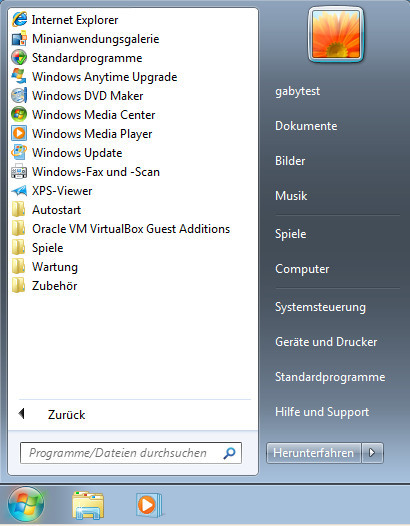Click the Windows Media Player icon in list
Image resolution: width=410 pixels, height=526 pixels.
pyautogui.click(x=19, y=134)
